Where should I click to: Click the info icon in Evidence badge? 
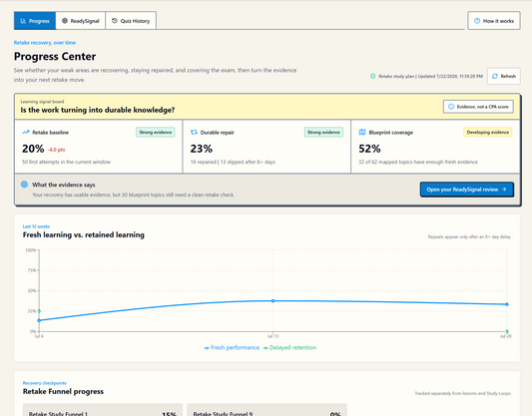(x=451, y=107)
